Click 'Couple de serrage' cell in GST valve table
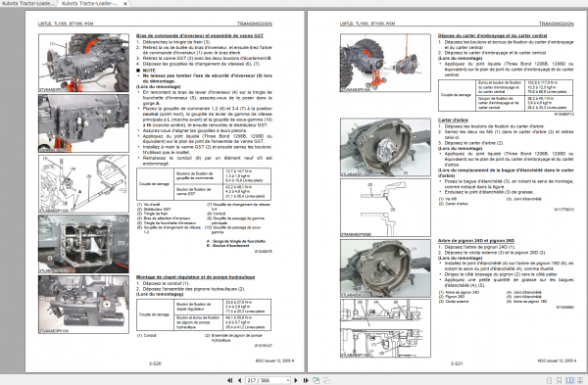 pyautogui.click(x=154, y=184)
